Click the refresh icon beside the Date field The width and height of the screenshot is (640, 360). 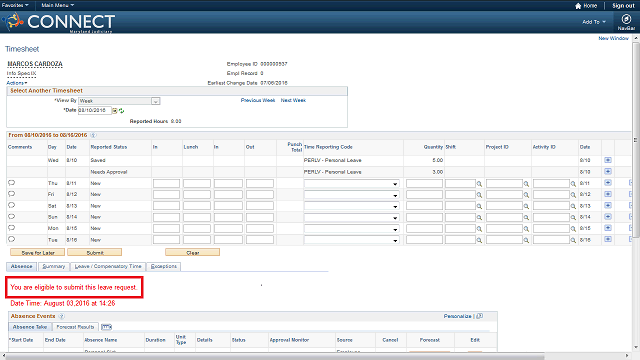122,111
